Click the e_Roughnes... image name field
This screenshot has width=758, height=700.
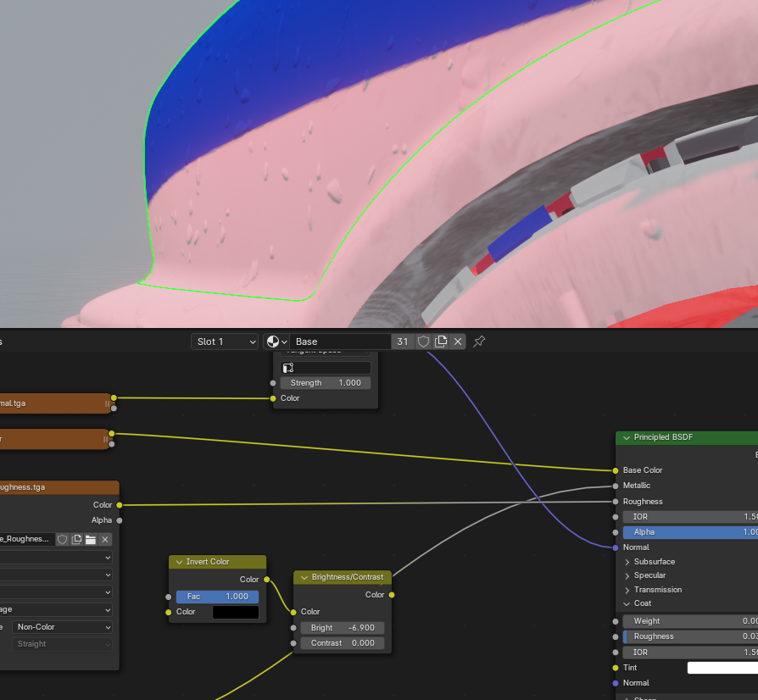pos(27,539)
